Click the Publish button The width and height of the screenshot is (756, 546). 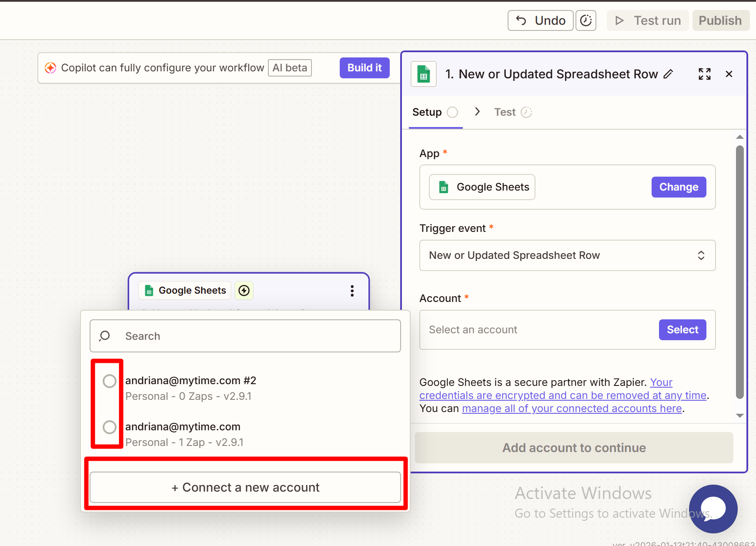[x=720, y=20]
